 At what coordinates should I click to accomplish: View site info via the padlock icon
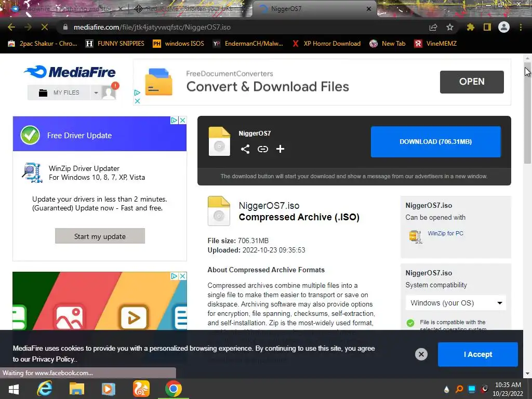pos(65,27)
